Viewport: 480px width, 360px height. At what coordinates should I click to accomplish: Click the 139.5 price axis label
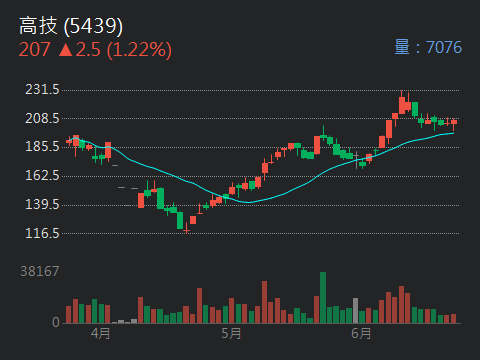(42, 204)
